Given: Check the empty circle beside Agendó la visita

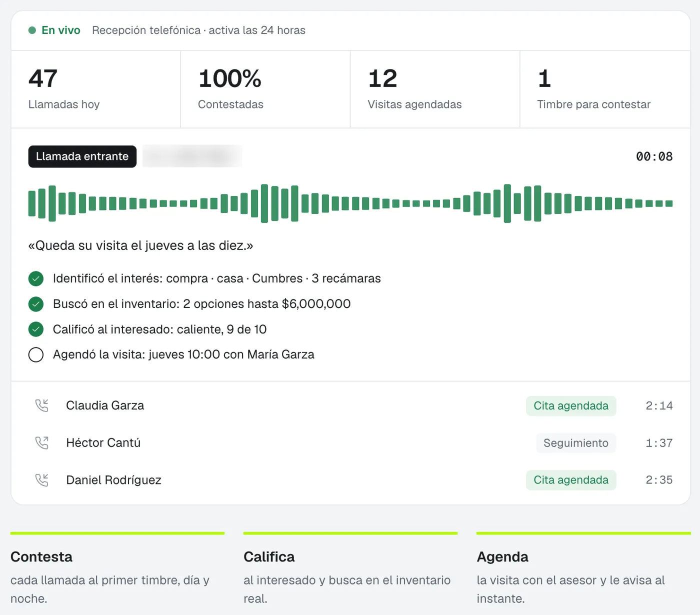Looking at the screenshot, I should tap(36, 355).
